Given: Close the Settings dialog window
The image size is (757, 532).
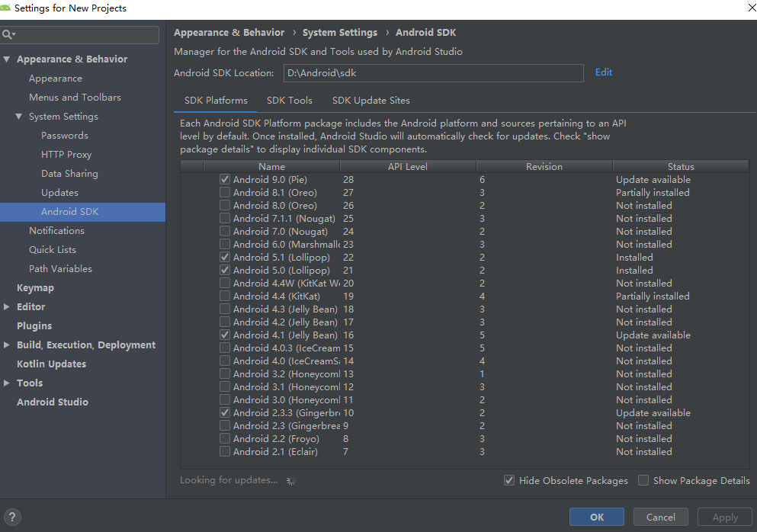Looking at the screenshot, I should point(743,8).
